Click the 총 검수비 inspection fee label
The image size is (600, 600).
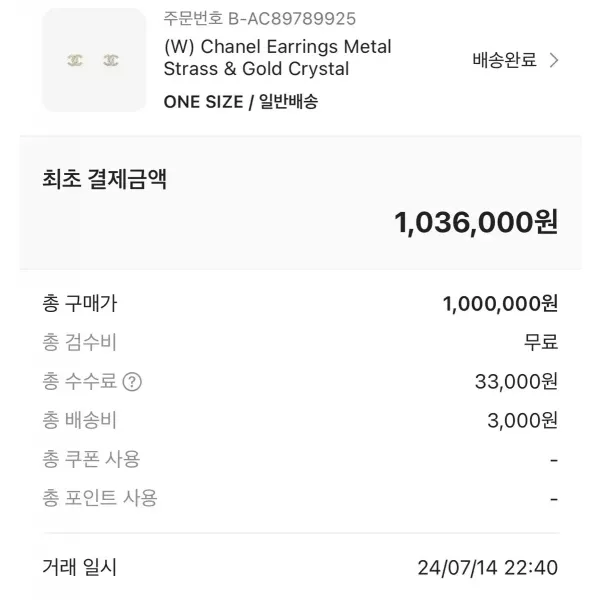79,342
